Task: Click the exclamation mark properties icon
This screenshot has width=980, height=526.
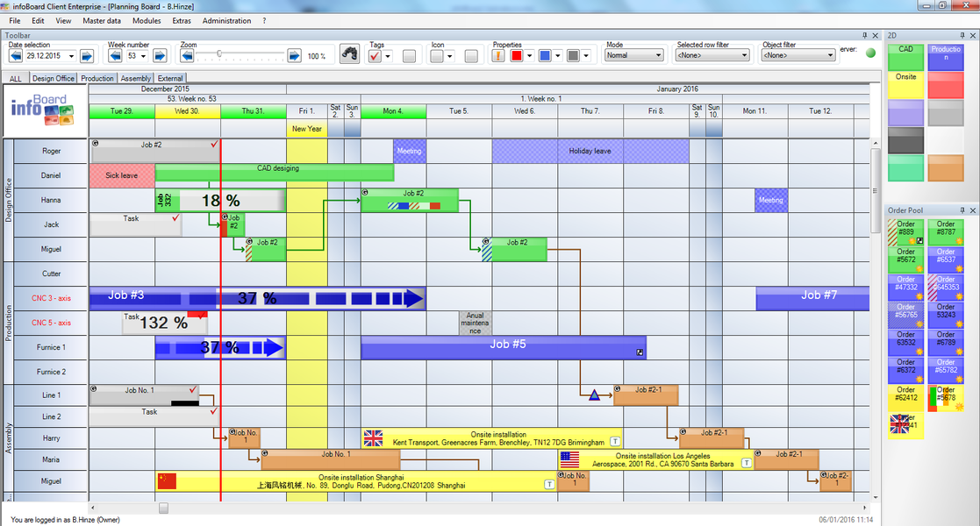Action: pos(498,56)
